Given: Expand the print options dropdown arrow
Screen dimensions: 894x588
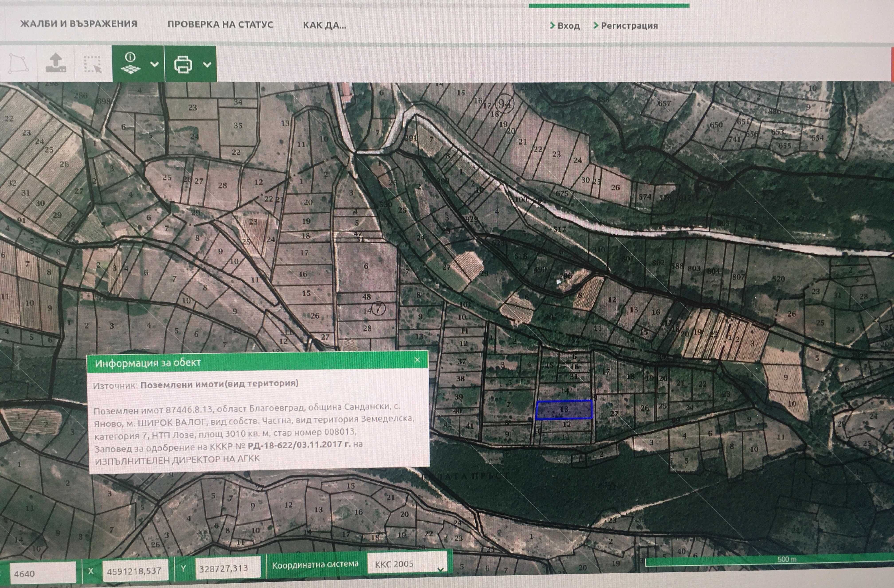Looking at the screenshot, I should pyautogui.click(x=207, y=64).
